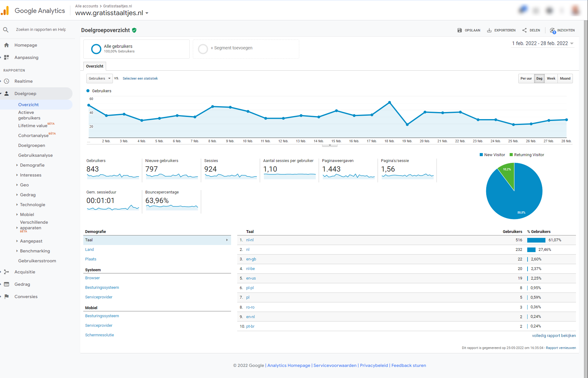
Task: Collapse chart via handle below graph
Action: (330, 145)
